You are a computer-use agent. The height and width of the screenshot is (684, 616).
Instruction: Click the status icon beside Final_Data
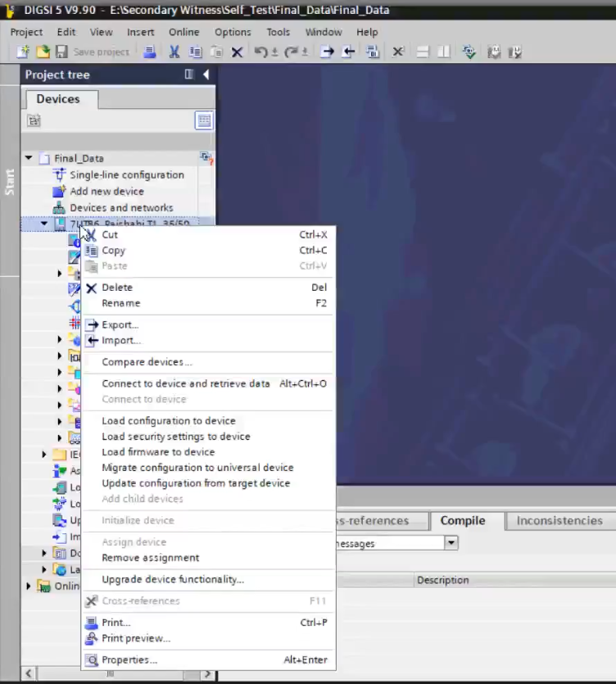pyautogui.click(x=206, y=158)
